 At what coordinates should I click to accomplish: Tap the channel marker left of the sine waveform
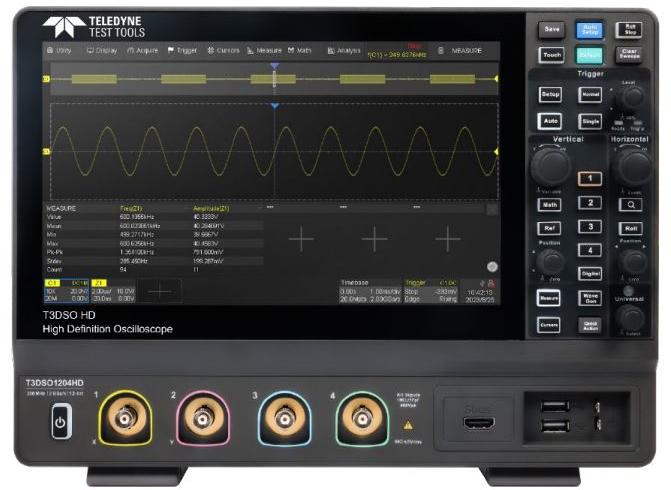[46, 151]
